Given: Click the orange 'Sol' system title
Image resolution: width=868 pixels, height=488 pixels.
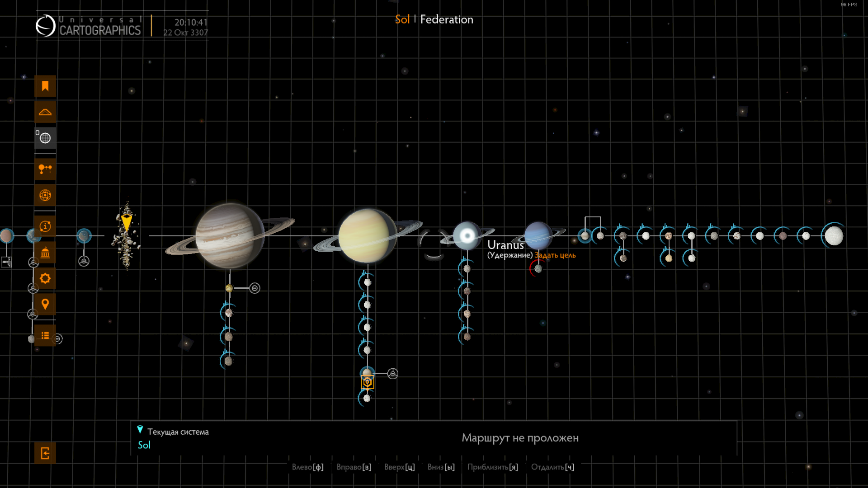Looking at the screenshot, I should 402,19.
